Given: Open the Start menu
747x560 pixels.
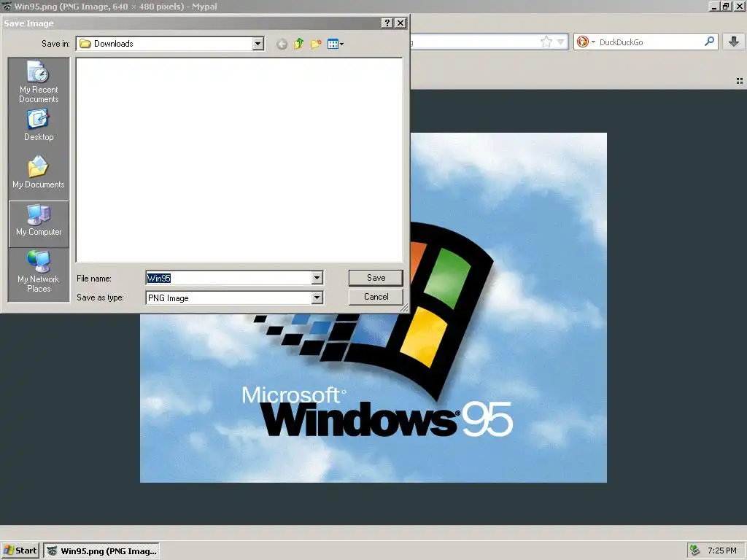Looking at the screenshot, I should [20, 551].
